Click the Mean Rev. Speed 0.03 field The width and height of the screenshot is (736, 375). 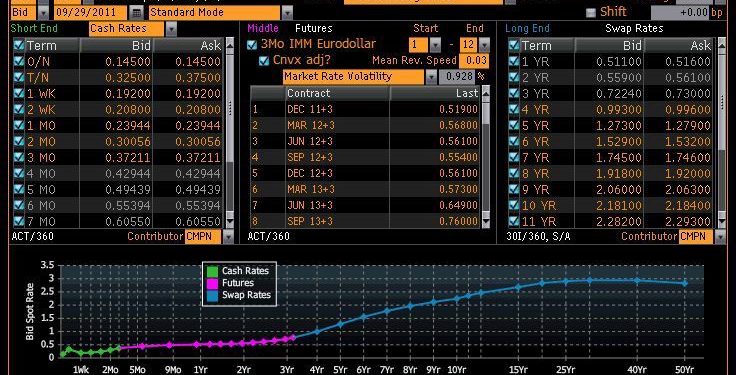click(x=474, y=61)
